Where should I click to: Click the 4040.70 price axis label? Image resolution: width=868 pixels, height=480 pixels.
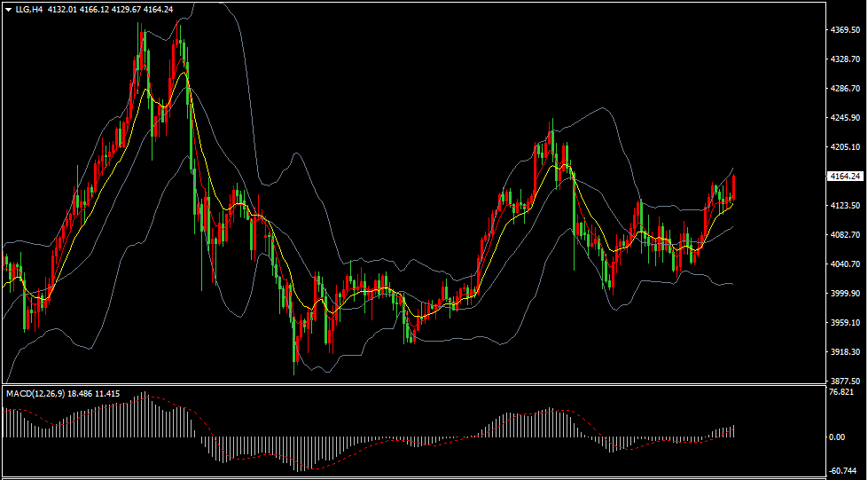click(x=845, y=264)
